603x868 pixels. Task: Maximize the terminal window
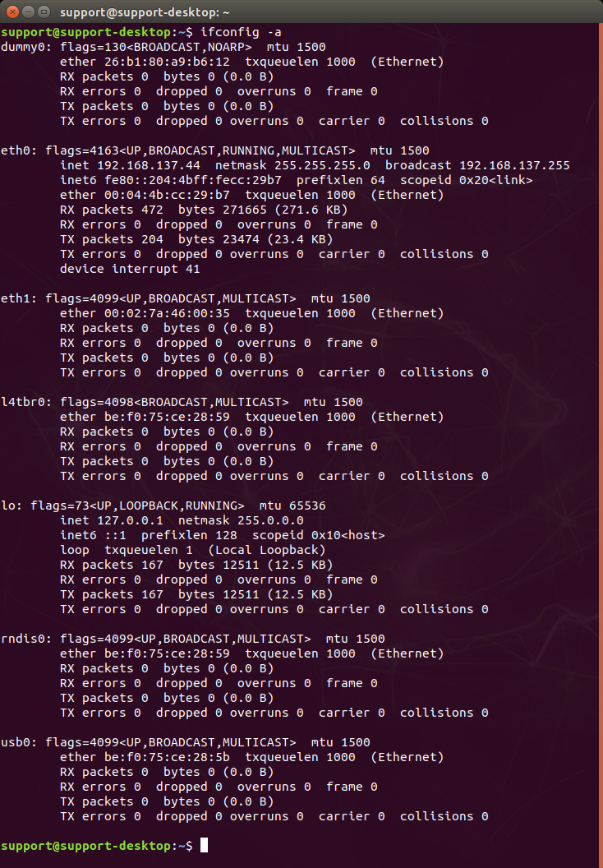44,12
